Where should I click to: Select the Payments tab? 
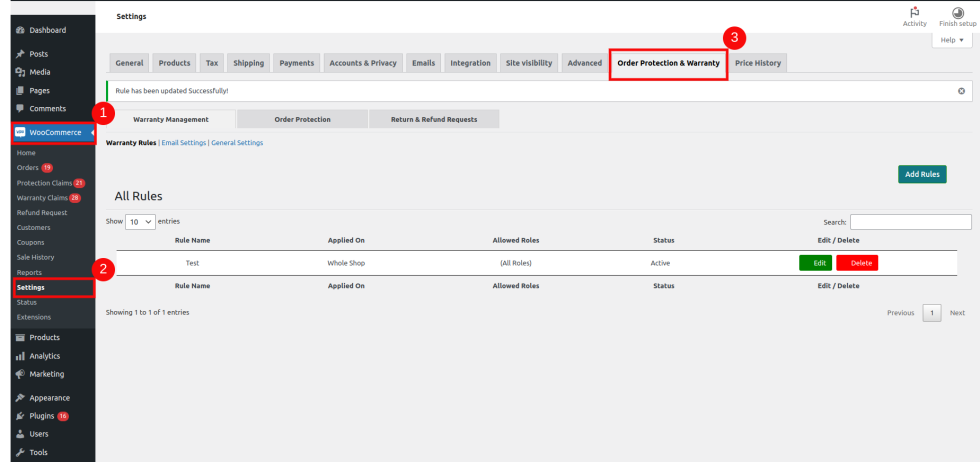pos(297,63)
